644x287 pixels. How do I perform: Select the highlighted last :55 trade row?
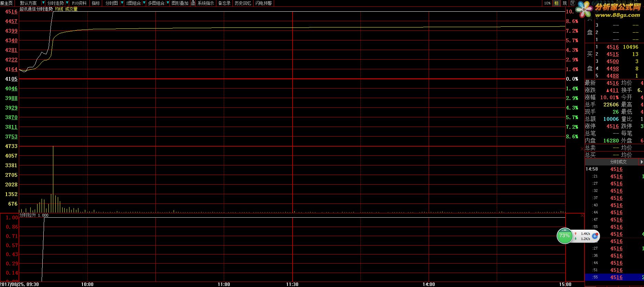[x=614, y=277]
